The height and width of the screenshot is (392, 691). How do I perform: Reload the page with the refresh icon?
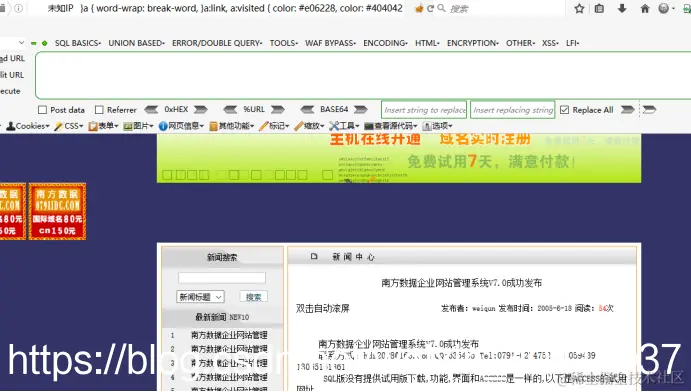(430, 8)
